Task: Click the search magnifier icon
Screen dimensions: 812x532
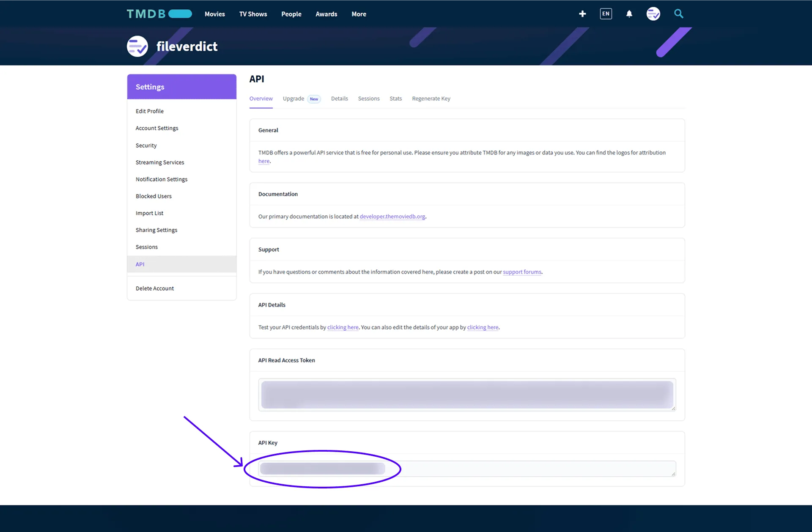Action: click(678, 14)
